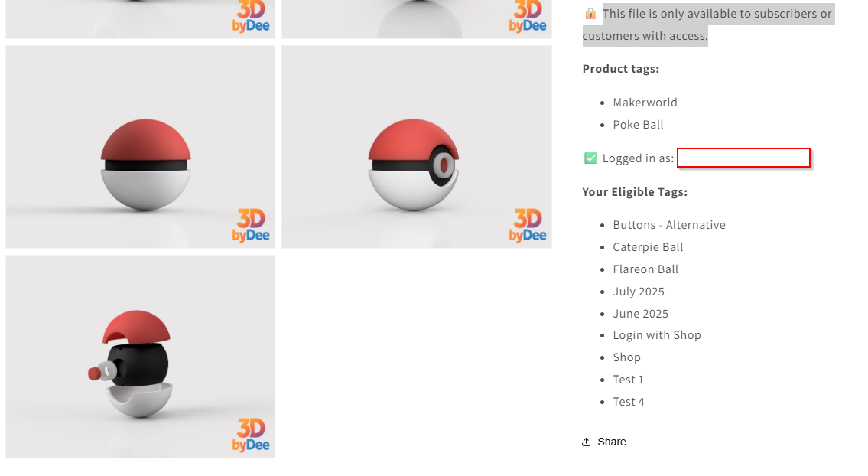Click the subscribers-only availability notice text
The height and width of the screenshot is (476, 868).
click(709, 25)
